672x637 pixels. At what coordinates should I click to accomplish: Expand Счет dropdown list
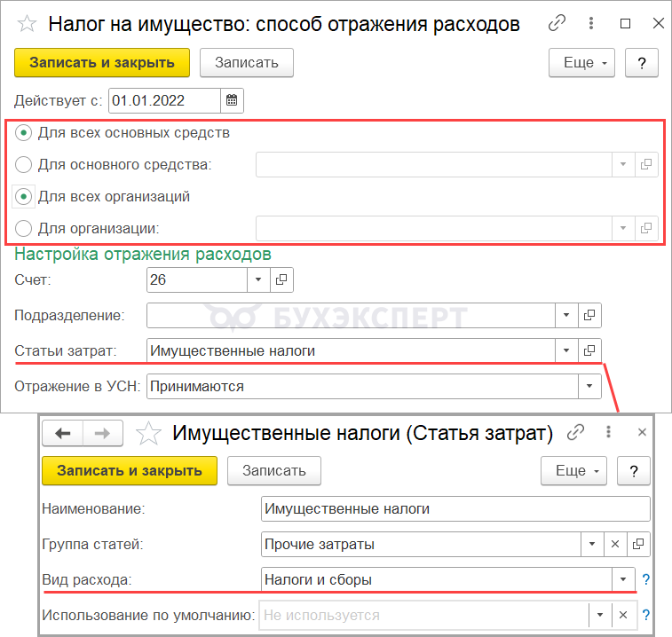pyautogui.click(x=258, y=279)
